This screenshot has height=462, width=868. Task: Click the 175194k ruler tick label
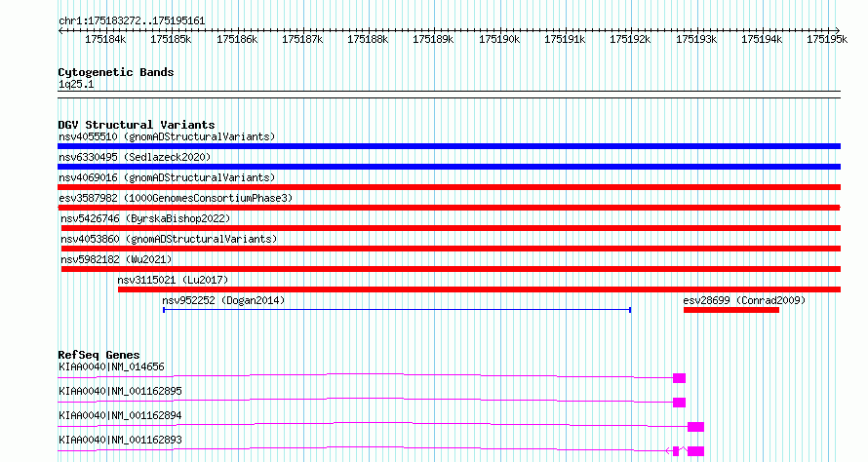point(762,39)
